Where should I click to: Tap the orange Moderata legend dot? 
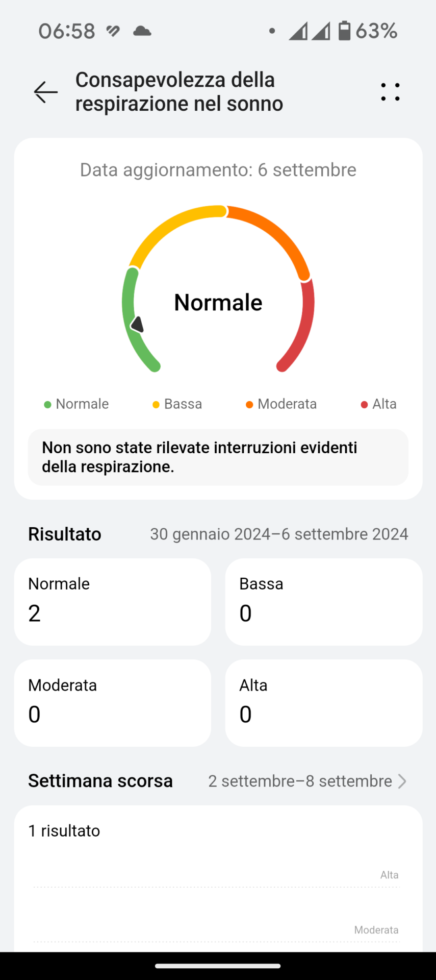point(249,404)
